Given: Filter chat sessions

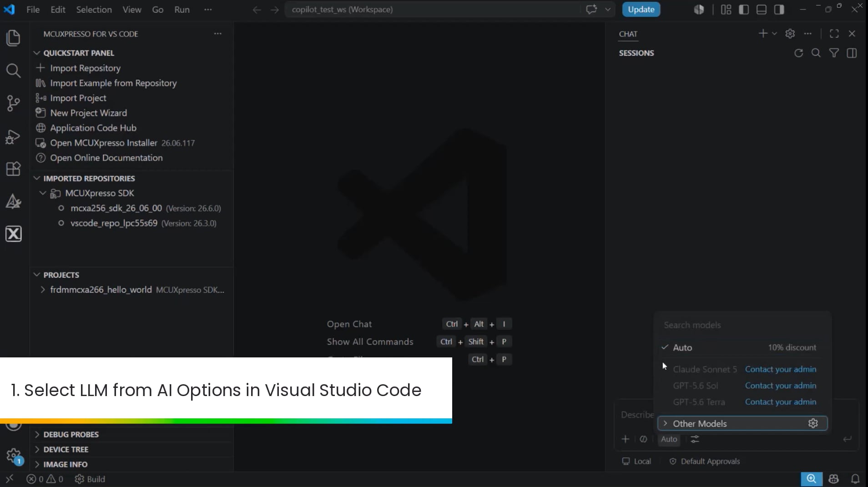Looking at the screenshot, I should [x=834, y=53].
